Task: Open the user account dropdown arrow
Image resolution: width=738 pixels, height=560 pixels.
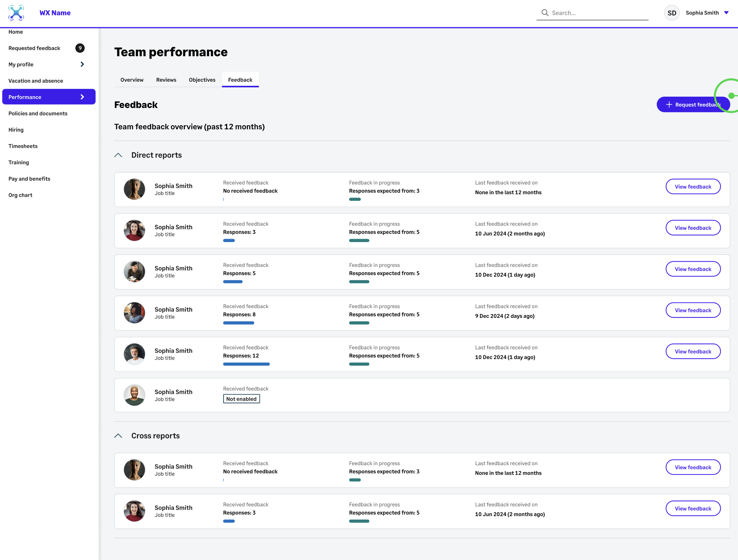Action: [x=726, y=13]
